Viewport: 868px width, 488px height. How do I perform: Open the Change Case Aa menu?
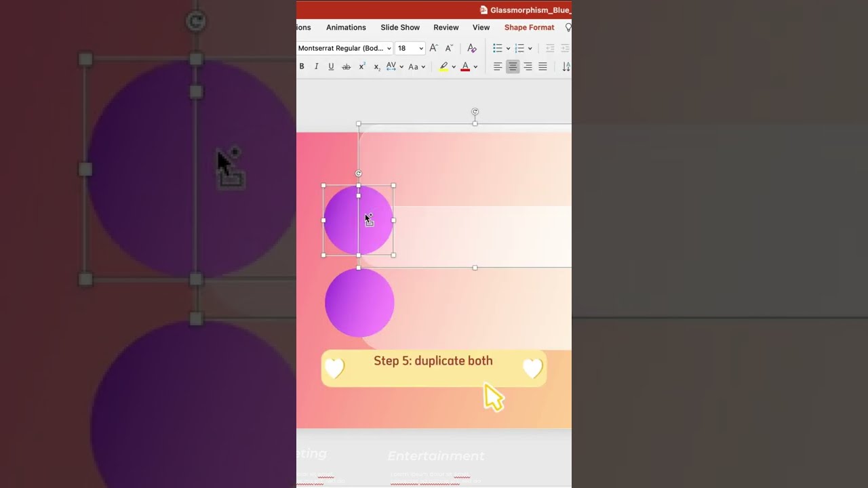(x=413, y=66)
